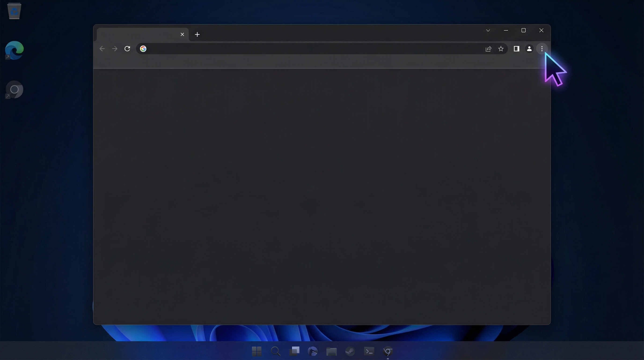Launch File Explorer from the taskbar
644x360 pixels.
click(332, 351)
